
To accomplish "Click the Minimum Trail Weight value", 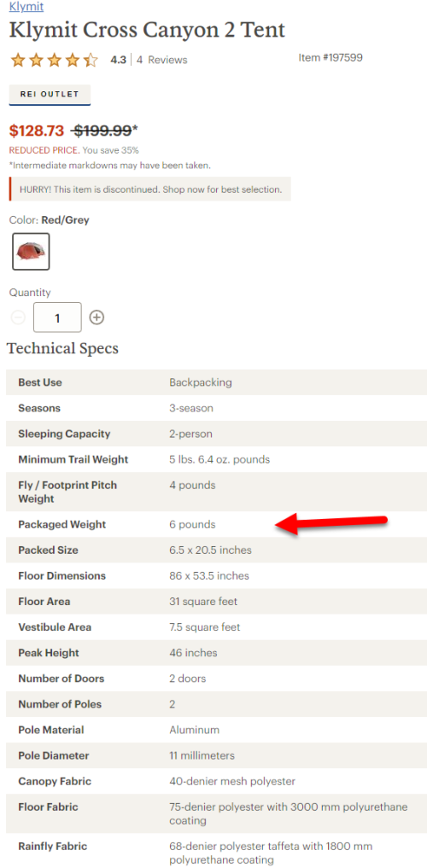I will coord(219,459).
